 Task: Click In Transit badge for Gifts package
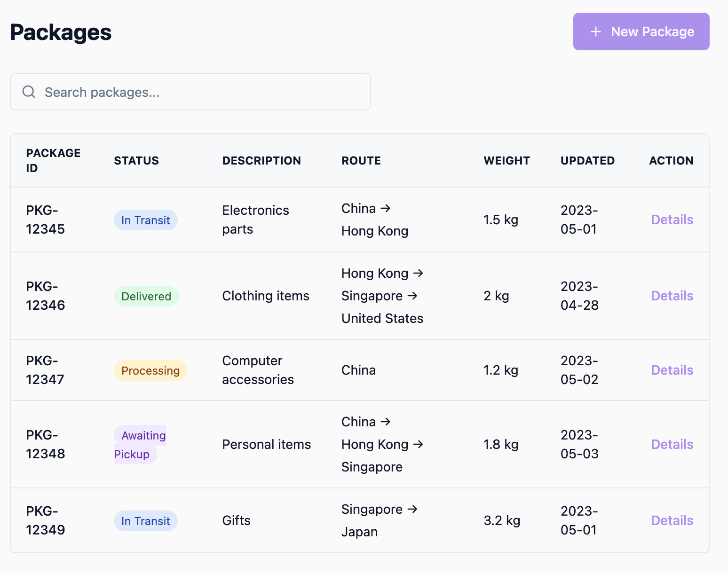(x=146, y=521)
